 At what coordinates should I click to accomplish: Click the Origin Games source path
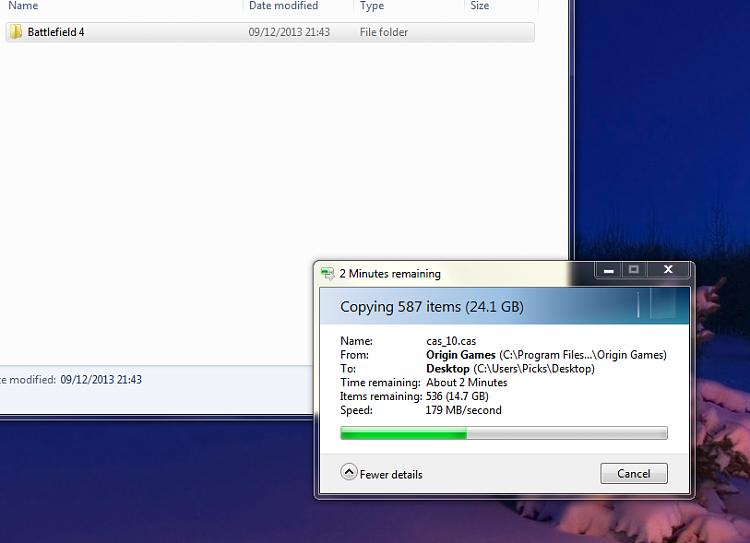coord(546,355)
